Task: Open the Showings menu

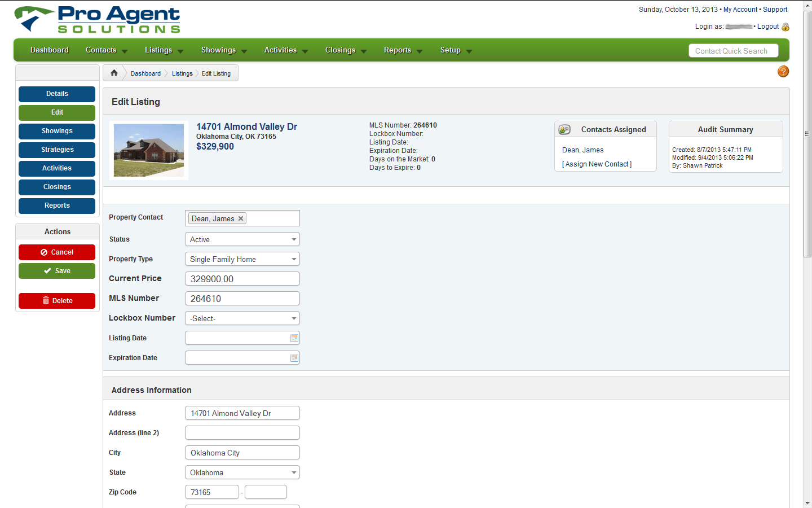Action: pyautogui.click(x=219, y=50)
